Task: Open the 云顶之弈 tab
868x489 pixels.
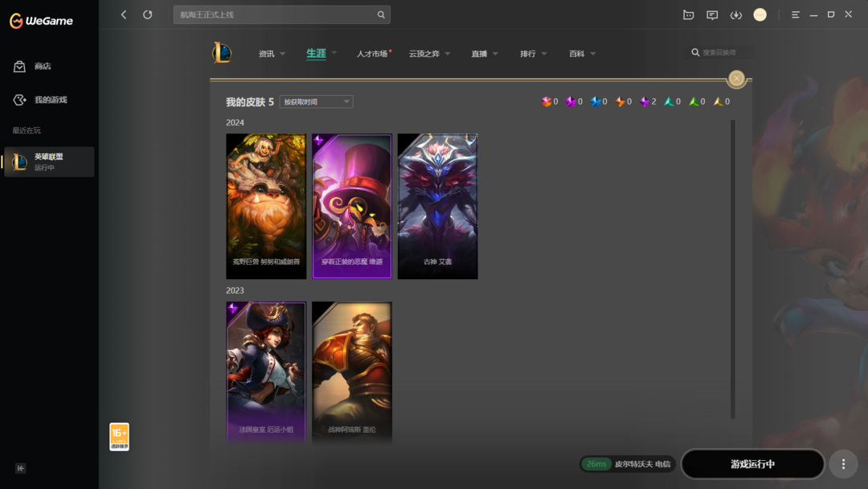Action: [424, 54]
